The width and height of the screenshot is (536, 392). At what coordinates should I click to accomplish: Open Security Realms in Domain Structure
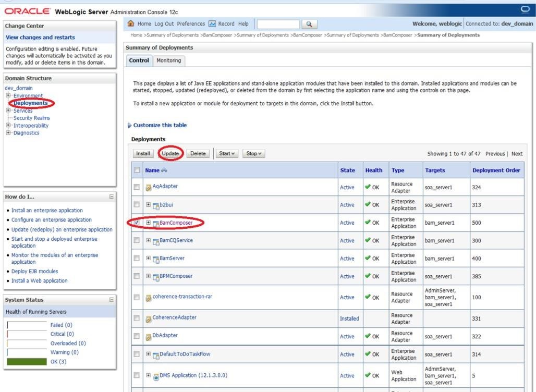(x=31, y=118)
